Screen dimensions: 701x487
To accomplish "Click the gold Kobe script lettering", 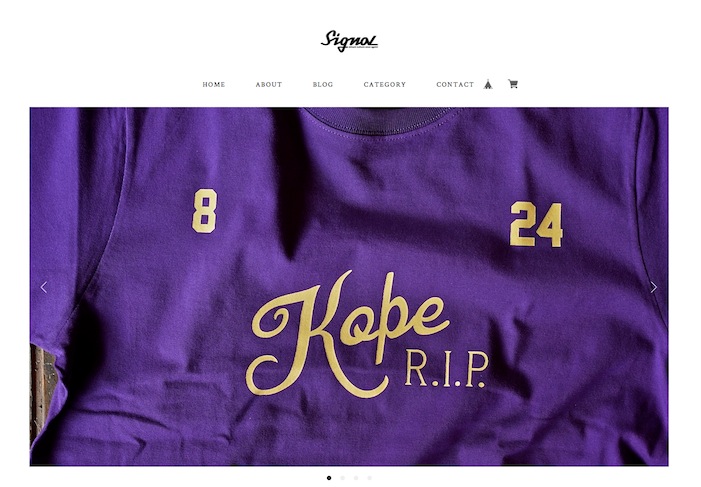I will (x=349, y=333).
